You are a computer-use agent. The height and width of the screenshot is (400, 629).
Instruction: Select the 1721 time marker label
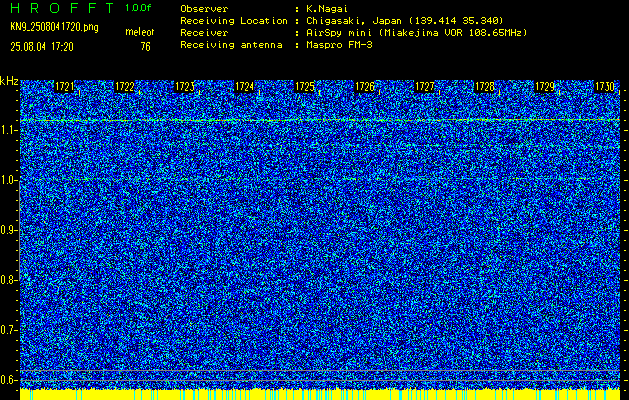click(x=64, y=87)
